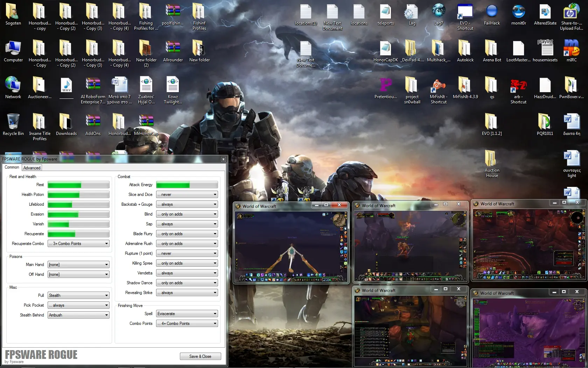
Task: Launch the arb Shortcut icon
Action: 518,90
